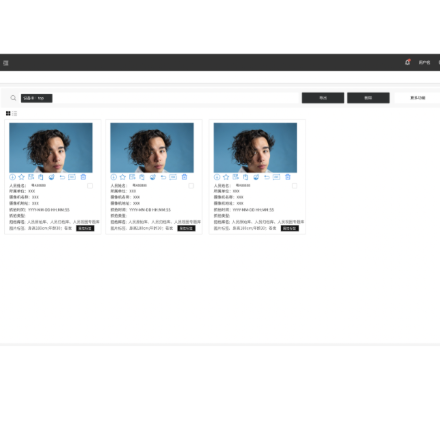Click the clipboard icon on the third card

click(245, 177)
